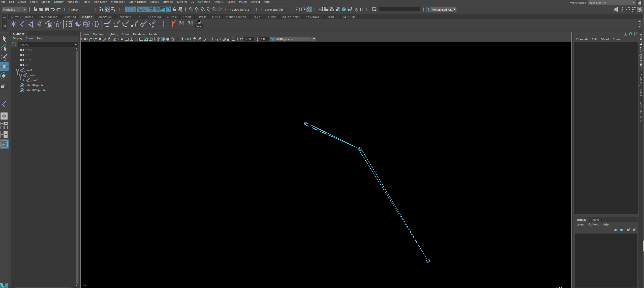Select joint3 in the Outliner
The image size is (644, 288).
pos(35,80)
